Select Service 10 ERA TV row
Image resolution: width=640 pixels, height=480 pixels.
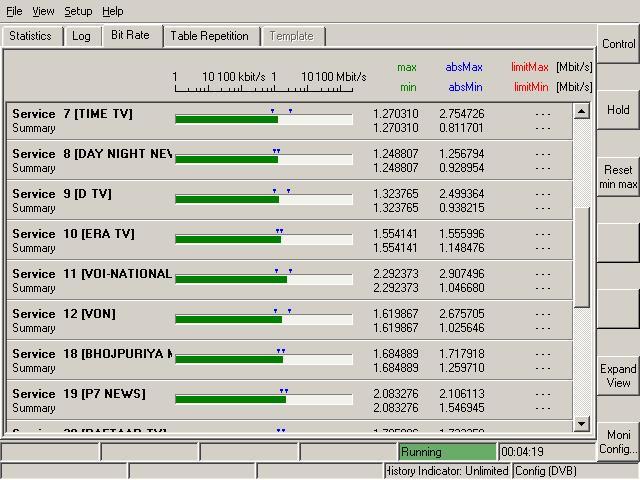point(73,234)
